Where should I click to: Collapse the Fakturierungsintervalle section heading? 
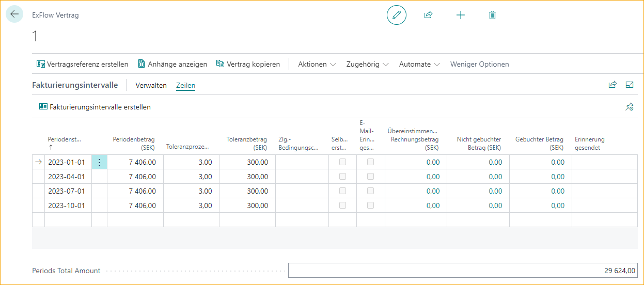75,85
